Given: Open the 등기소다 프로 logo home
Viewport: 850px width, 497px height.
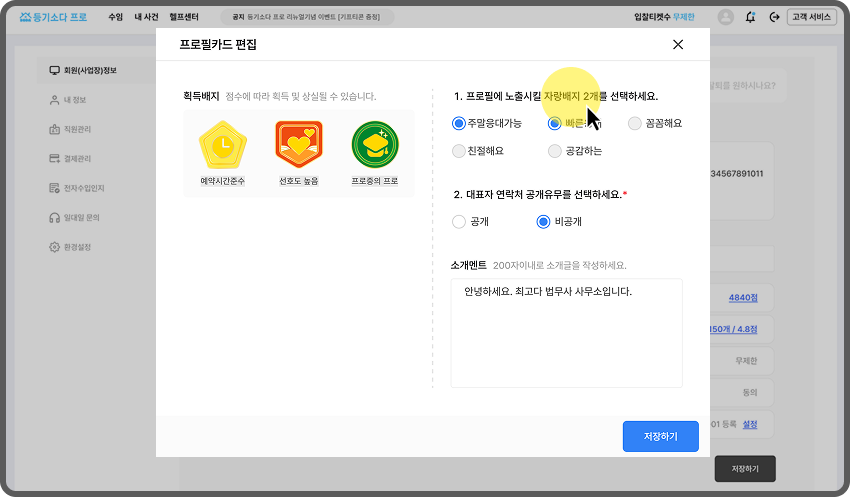Looking at the screenshot, I should tap(53, 17).
